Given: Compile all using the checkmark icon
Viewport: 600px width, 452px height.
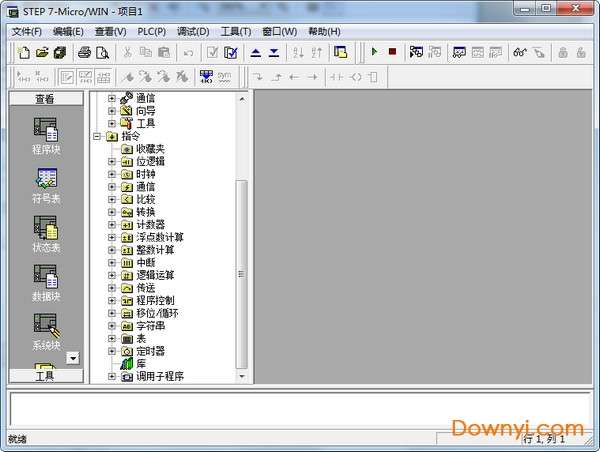Looking at the screenshot, I should [x=231, y=52].
